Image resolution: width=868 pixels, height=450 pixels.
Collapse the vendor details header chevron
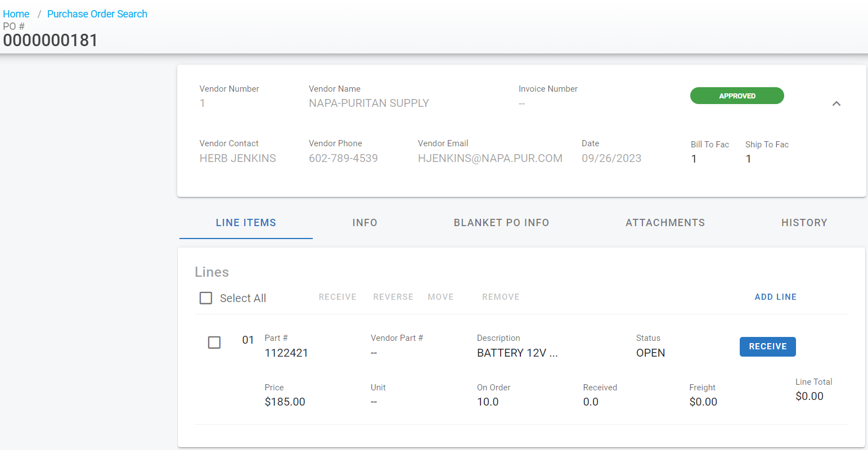pos(836,103)
